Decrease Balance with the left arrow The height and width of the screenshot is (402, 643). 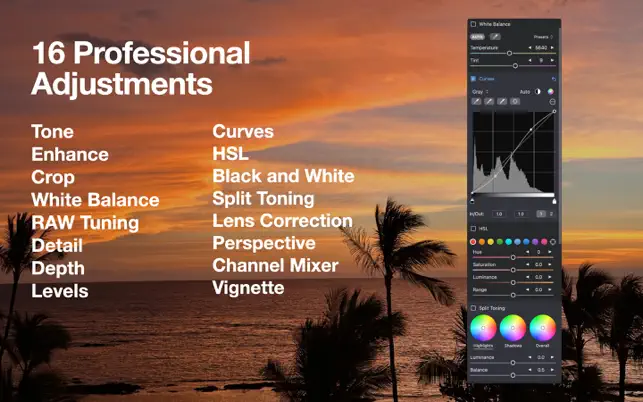(529, 370)
